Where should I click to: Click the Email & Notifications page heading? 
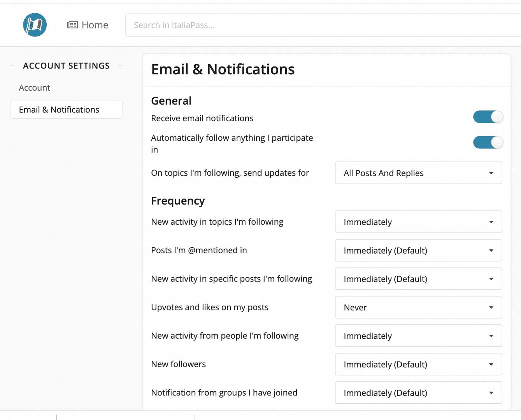pyautogui.click(x=223, y=70)
